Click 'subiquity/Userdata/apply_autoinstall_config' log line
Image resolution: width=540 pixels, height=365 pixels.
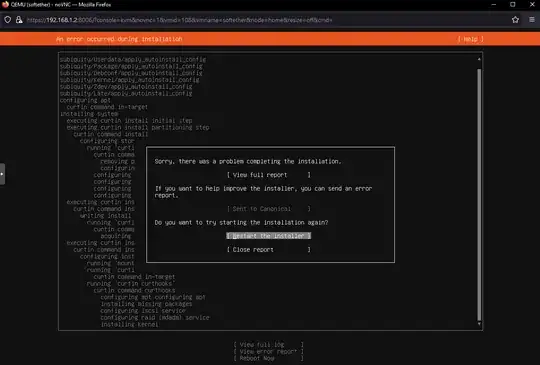pos(133,60)
